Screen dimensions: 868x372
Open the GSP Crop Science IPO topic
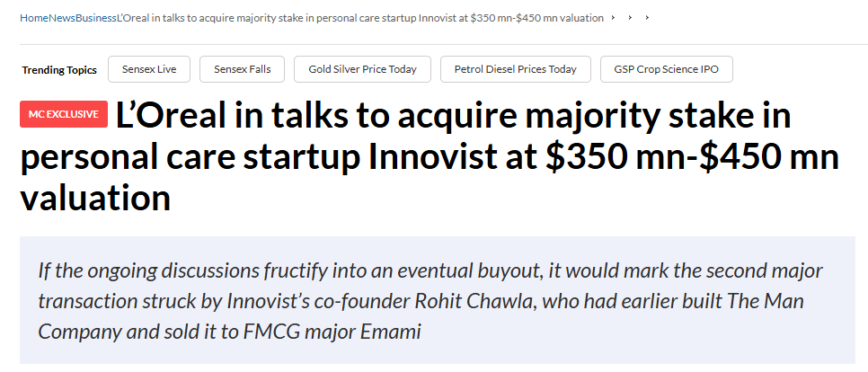[x=666, y=69]
